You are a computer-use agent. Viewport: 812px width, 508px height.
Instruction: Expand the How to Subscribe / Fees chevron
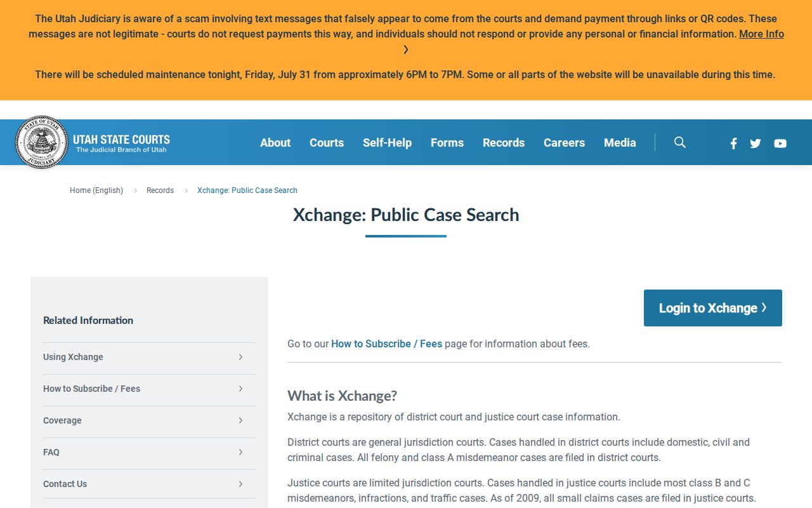pyautogui.click(x=240, y=389)
